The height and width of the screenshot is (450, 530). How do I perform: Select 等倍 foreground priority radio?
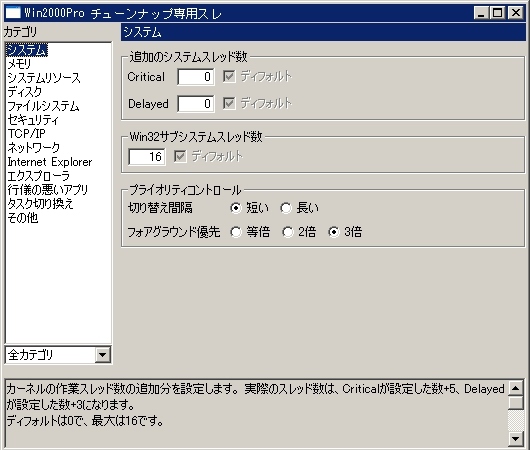(236, 232)
